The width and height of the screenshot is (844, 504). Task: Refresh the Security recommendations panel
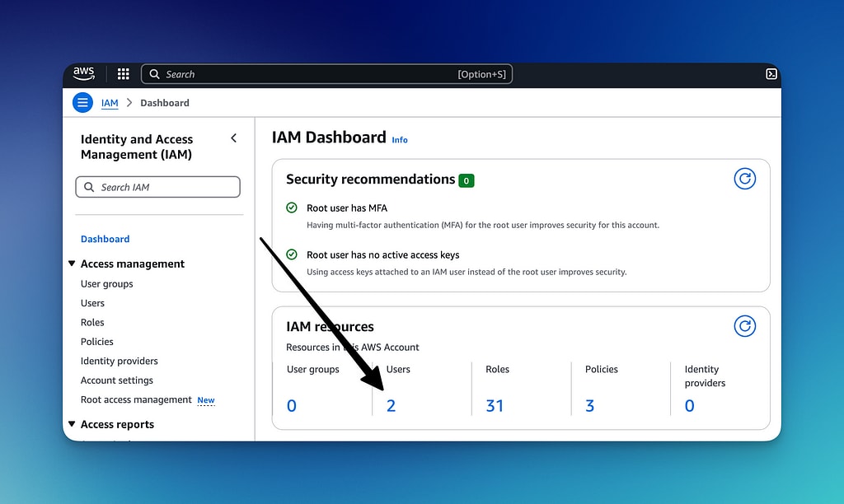pyautogui.click(x=745, y=179)
